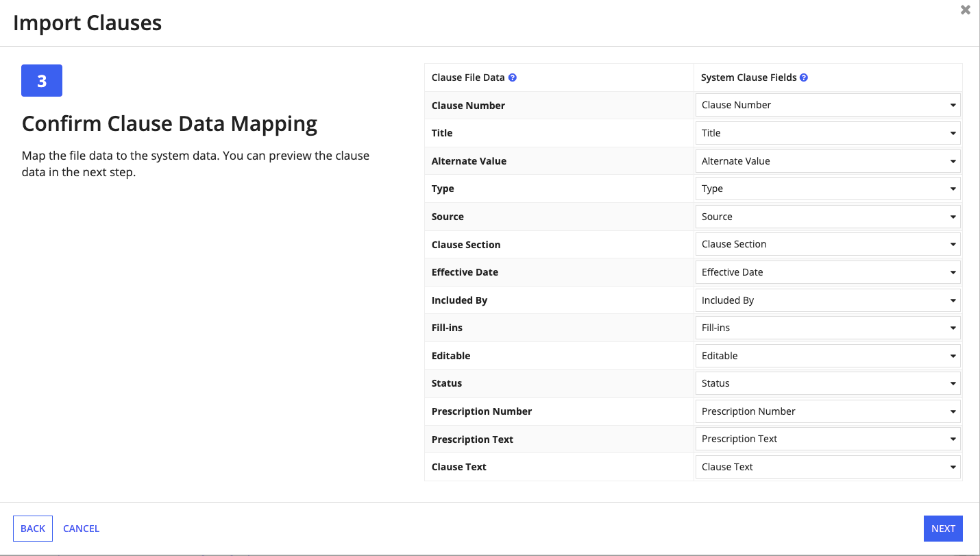This screenshot has width=980, height=556.
Task: Open the Clause Text mapping dropdown
Action: coord(828,467)
